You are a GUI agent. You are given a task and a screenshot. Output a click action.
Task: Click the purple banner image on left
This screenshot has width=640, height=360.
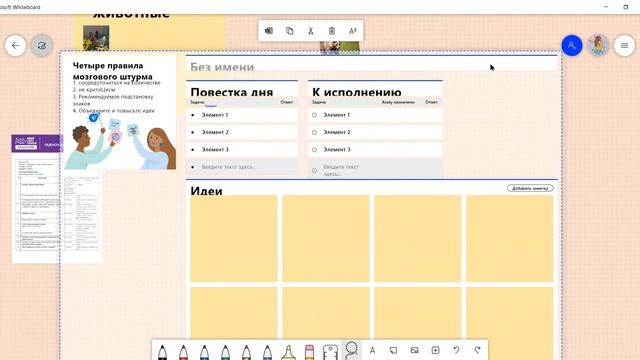tap(37, 143)
